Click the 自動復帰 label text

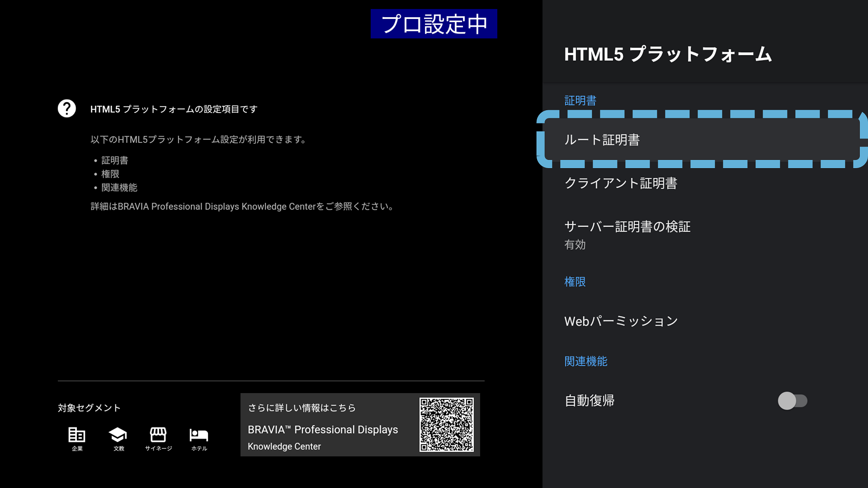[x=589, y=401]
